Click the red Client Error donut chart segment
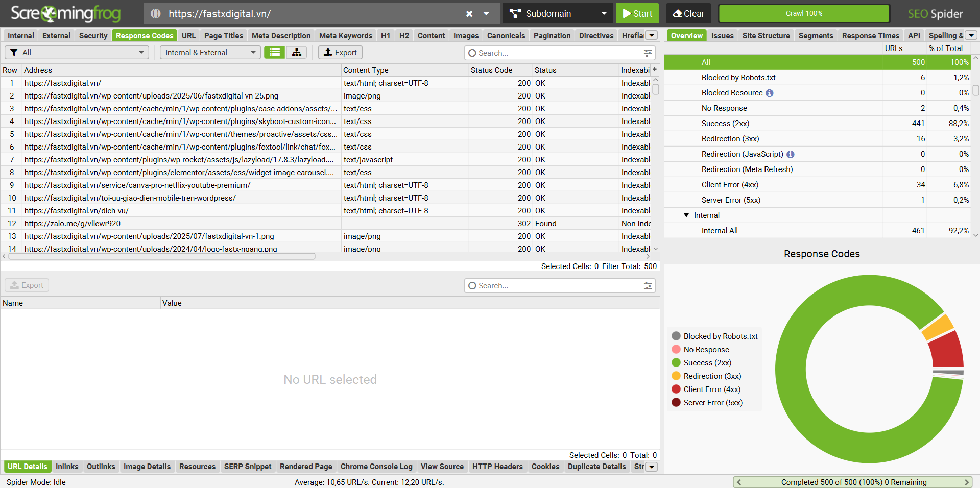The image size is (980, 488). tap(947, 350)
